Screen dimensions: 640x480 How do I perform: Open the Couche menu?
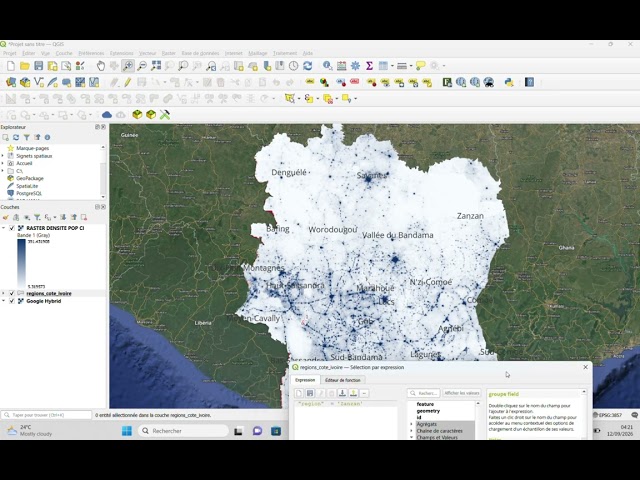tap(64, 53)
